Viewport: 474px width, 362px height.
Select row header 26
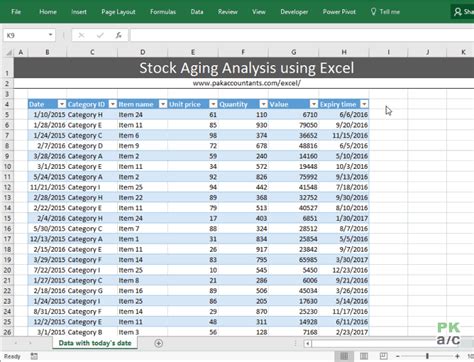coord(7,332)
